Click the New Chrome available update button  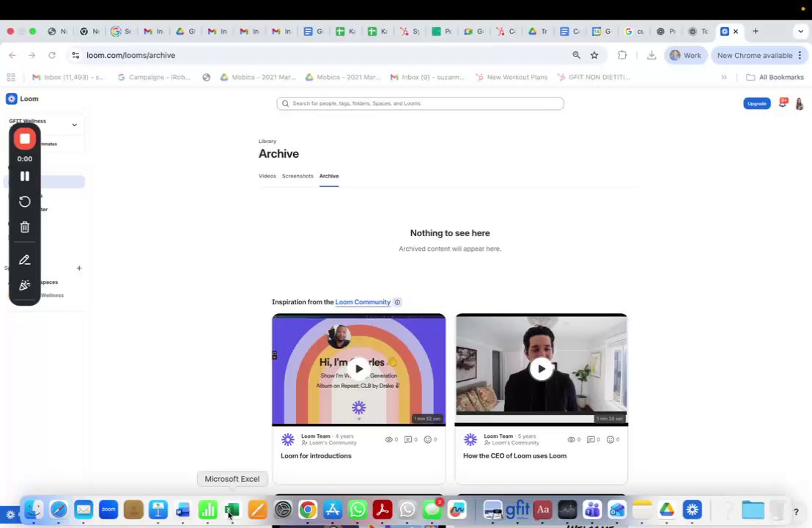pyautogui.click(x=760, y=55)
